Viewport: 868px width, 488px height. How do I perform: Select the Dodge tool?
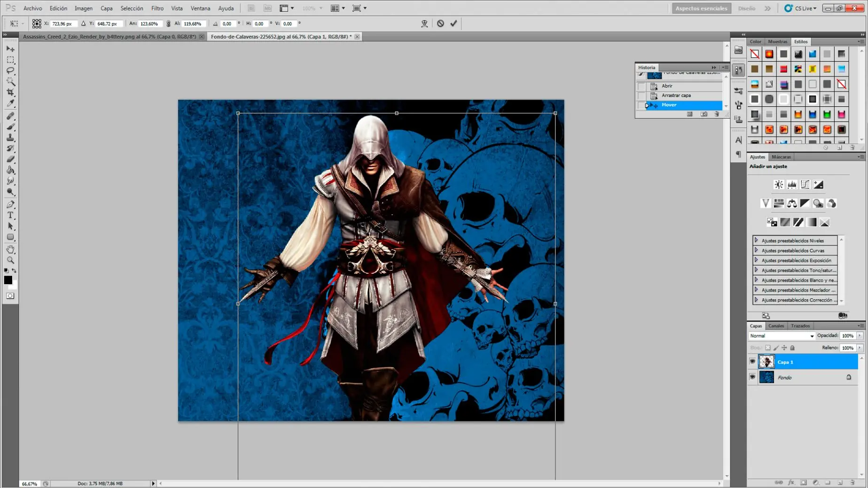(10, 192)
